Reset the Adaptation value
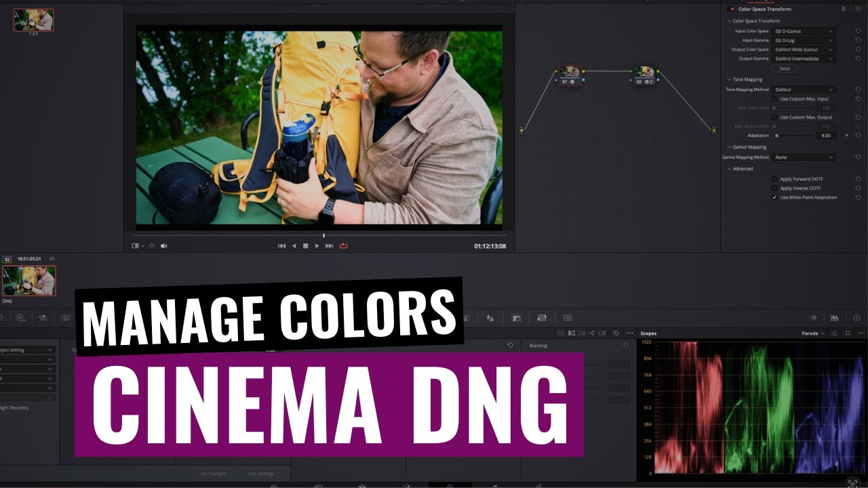The width and height of the screenshot is (868, 488). pos(858,136)
